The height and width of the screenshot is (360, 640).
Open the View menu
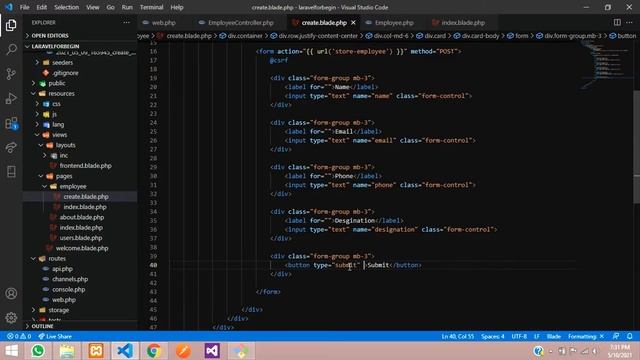point(93,7)
